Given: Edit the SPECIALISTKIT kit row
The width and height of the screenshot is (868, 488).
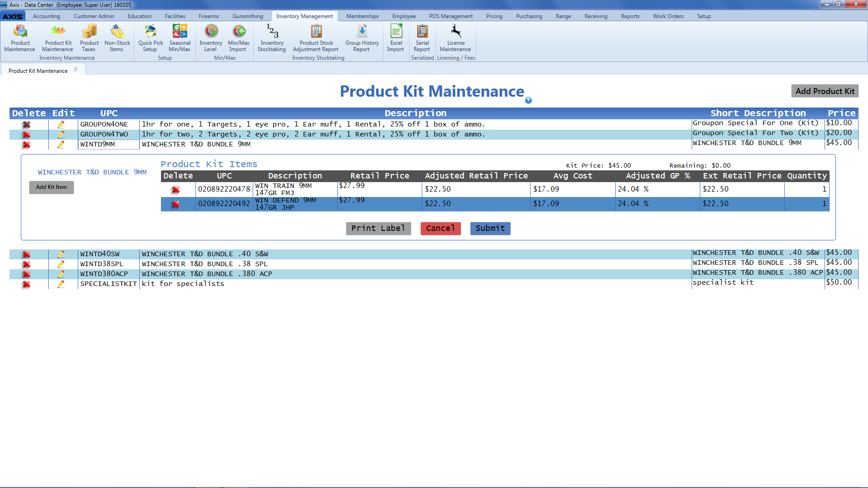Looking at the screenshot, I should click(x=61, y=284).
